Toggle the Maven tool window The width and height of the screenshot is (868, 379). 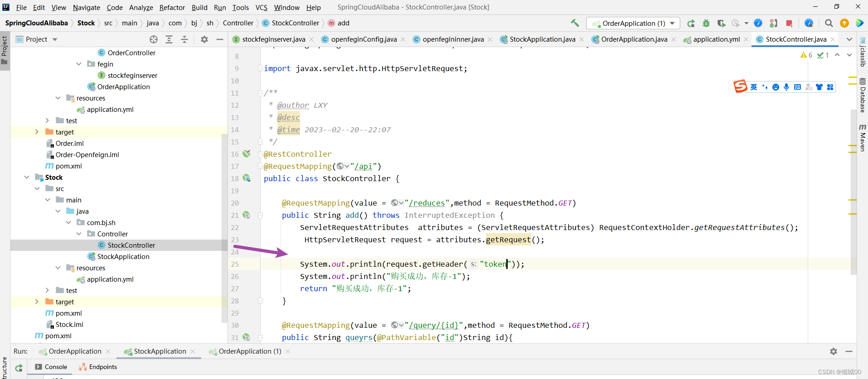863,137
